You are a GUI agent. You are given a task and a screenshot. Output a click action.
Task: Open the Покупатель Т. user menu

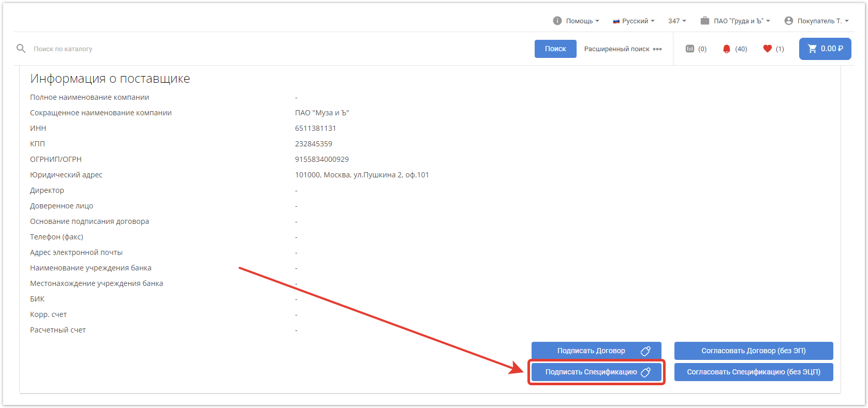pos(822,21)
